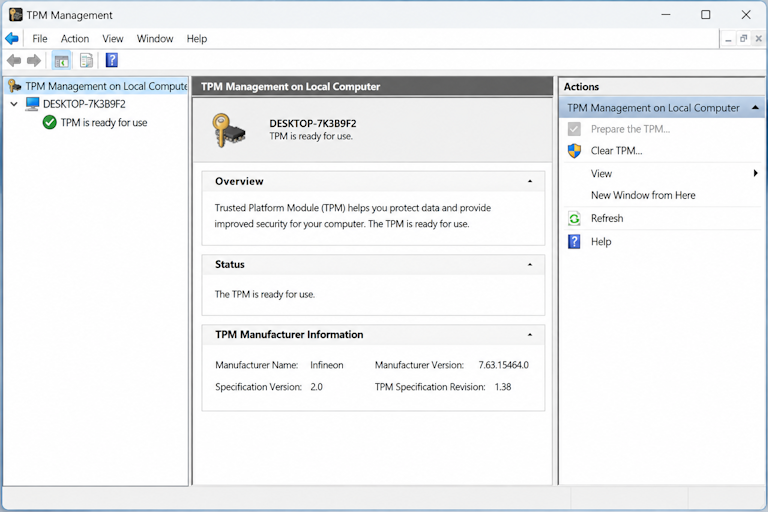This screenshot has width=768, height=512.
Task: Click View label in Actions pane
Action: (x=601, y=174)
